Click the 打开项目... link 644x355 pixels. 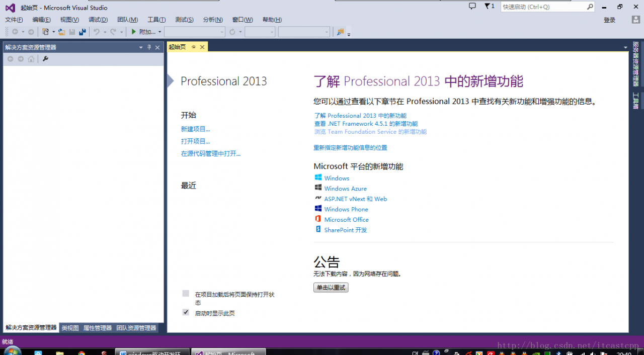pos(195,141)
